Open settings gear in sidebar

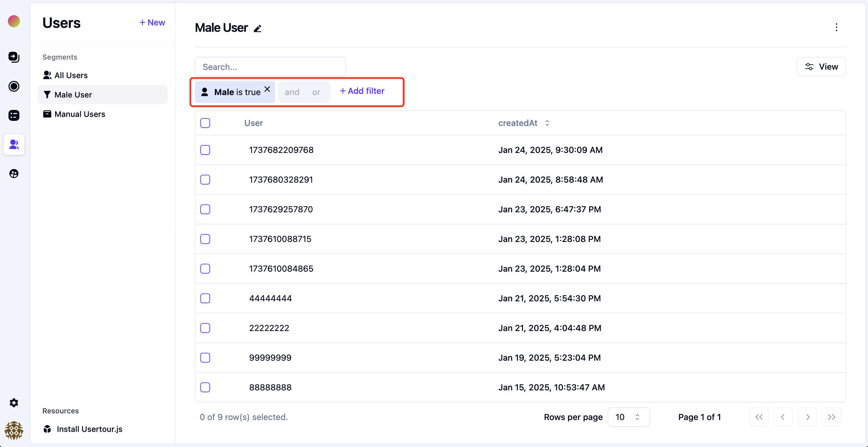point(14,402)
